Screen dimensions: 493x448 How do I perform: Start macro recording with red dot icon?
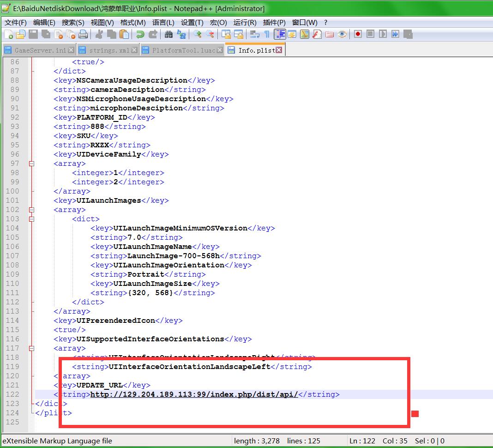[358, 34]
